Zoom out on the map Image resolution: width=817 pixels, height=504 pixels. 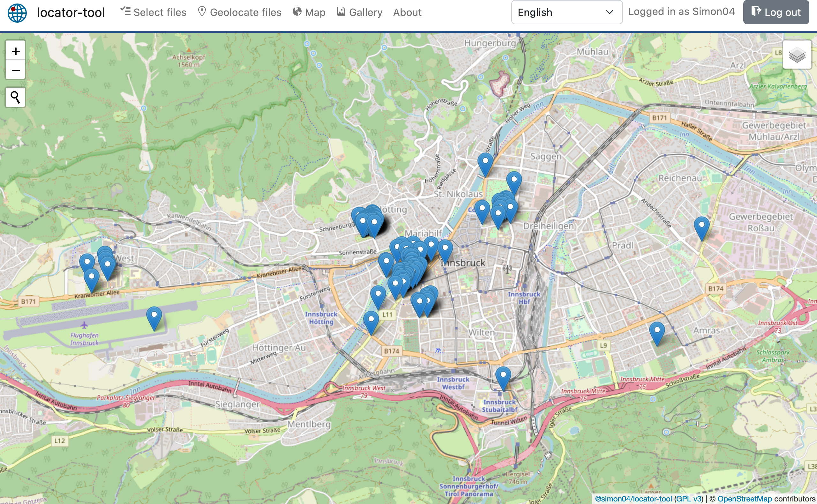(x=15, y=70)
